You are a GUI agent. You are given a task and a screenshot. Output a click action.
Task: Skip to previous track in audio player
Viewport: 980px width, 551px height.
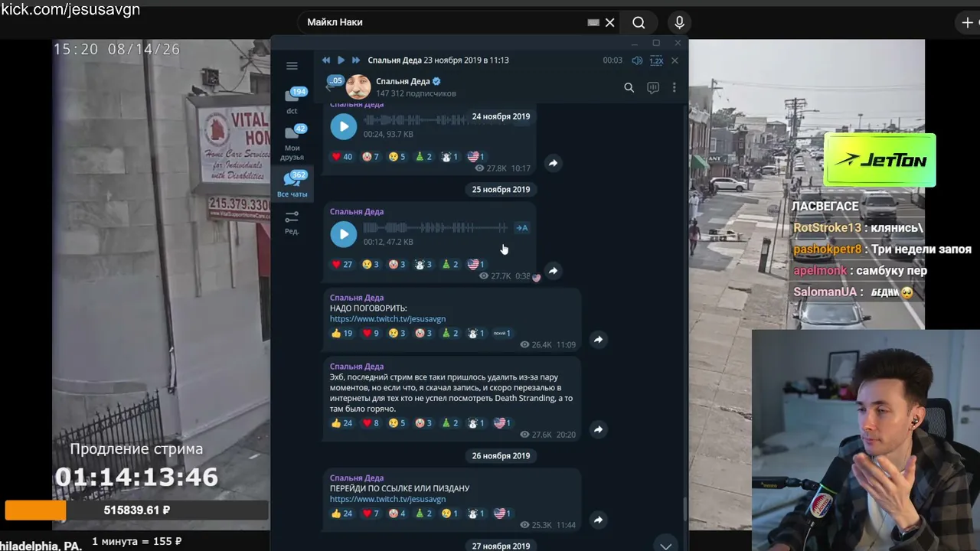pos(326,60)
